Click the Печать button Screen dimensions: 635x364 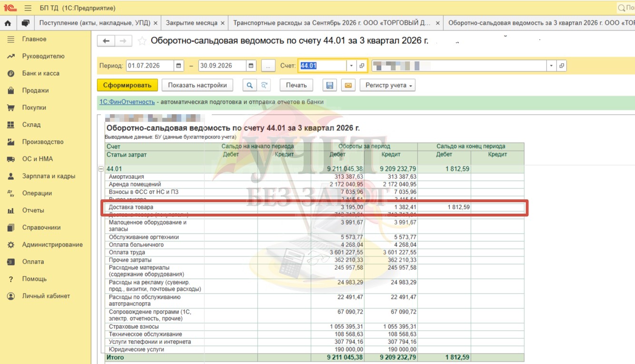296,85
